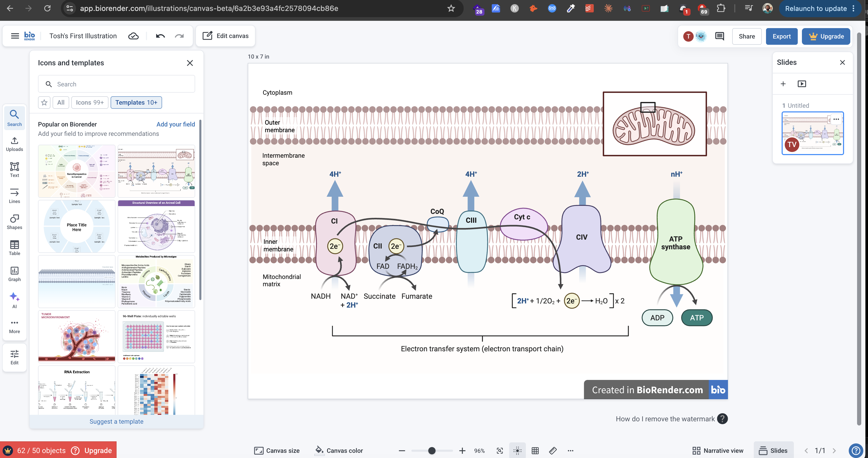Open the comments panel icon
This screenshot has height=458, width=868.
point(719,36)
